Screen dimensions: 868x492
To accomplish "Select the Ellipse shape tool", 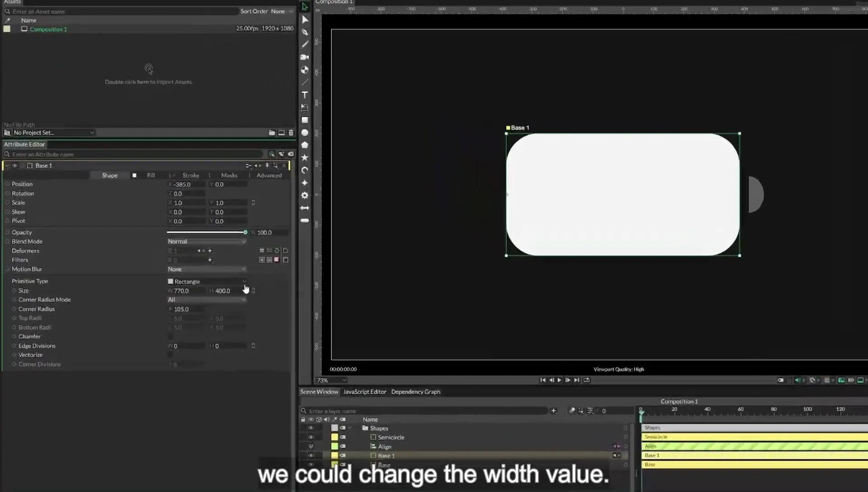I will 305,132.
